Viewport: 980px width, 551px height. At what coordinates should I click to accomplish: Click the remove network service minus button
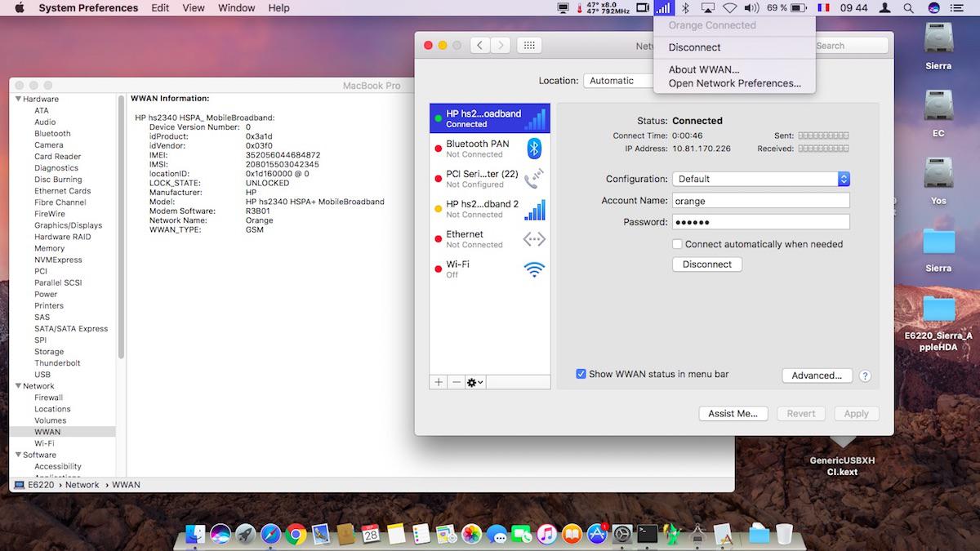pyautogui.click(x=457, y=382)
